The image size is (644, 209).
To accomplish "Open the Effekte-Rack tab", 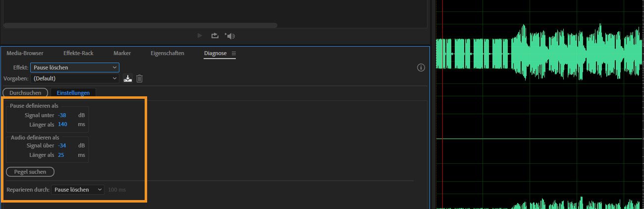I will pos(78,53).
